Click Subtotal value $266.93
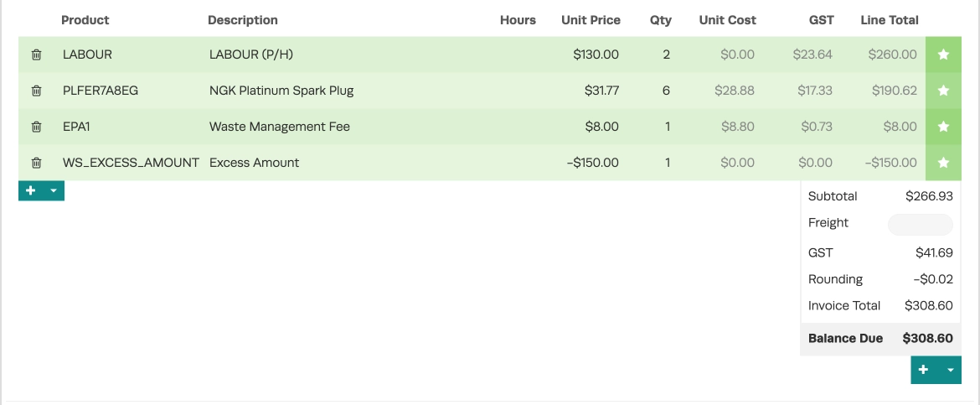This screenshot has width=980, height=405. point(930,196)
